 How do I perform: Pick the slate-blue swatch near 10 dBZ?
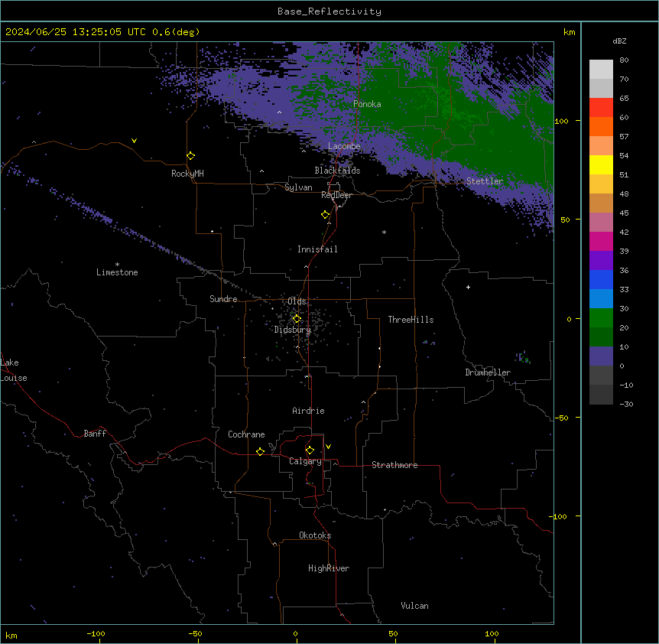coord(601,356)
